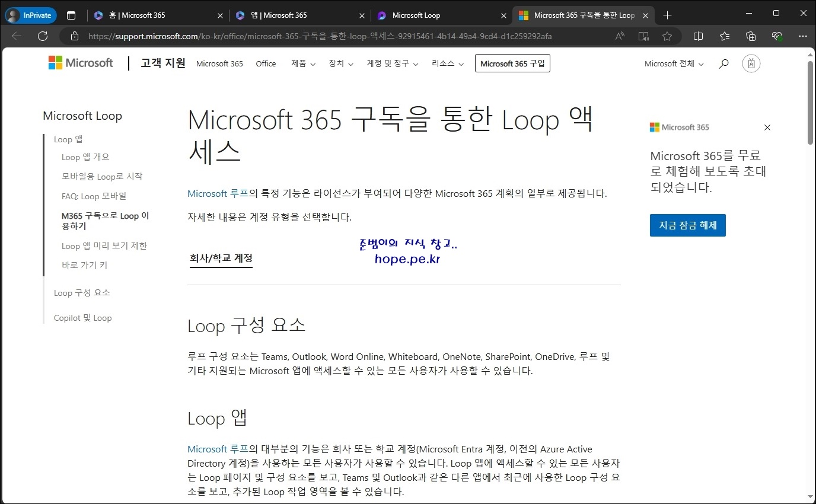Switch to the '앱 | Microsoft 365' tab
This screenshot has height=504, width=816.
pyautogui.click(x=299, y=15)
